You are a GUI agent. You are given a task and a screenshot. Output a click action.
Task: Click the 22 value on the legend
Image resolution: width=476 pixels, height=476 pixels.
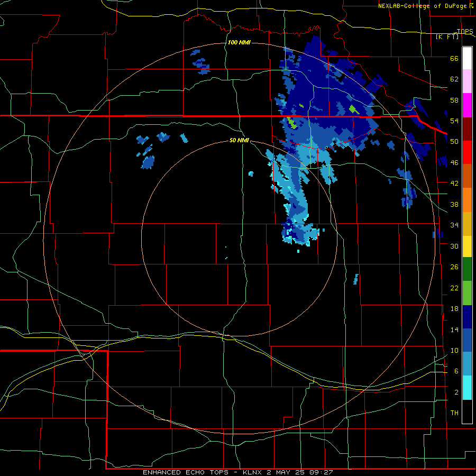454,288
